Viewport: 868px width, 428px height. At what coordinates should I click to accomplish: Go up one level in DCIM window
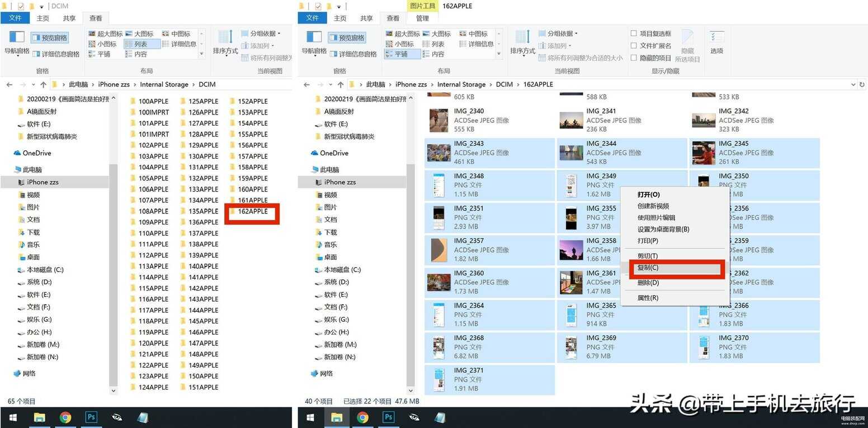[x=43, y=84]
